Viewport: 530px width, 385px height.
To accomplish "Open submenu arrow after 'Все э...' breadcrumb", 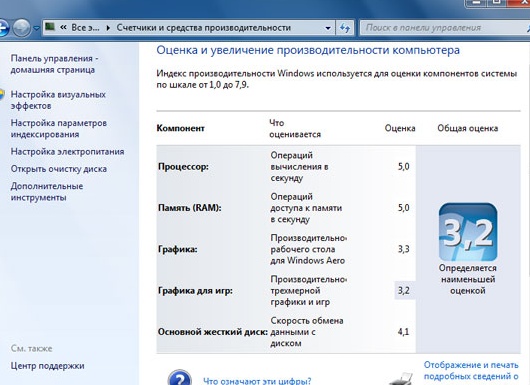I will [x=108, y=28].
